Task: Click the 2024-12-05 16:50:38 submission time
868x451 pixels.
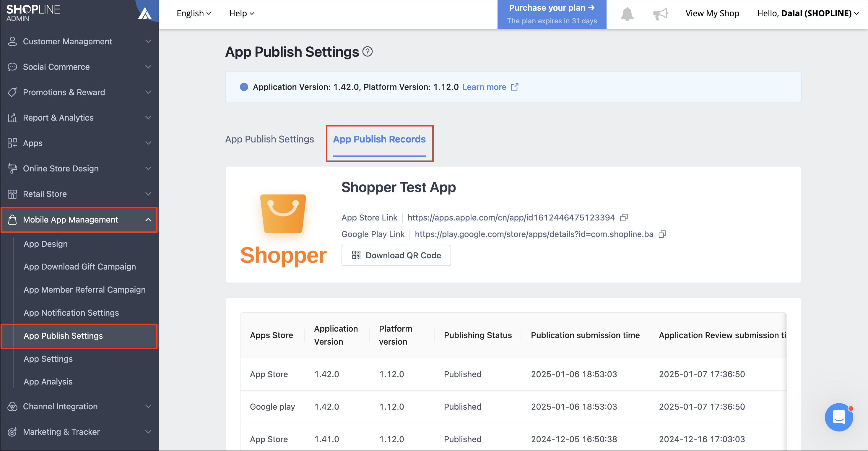Action: [574, 439]
